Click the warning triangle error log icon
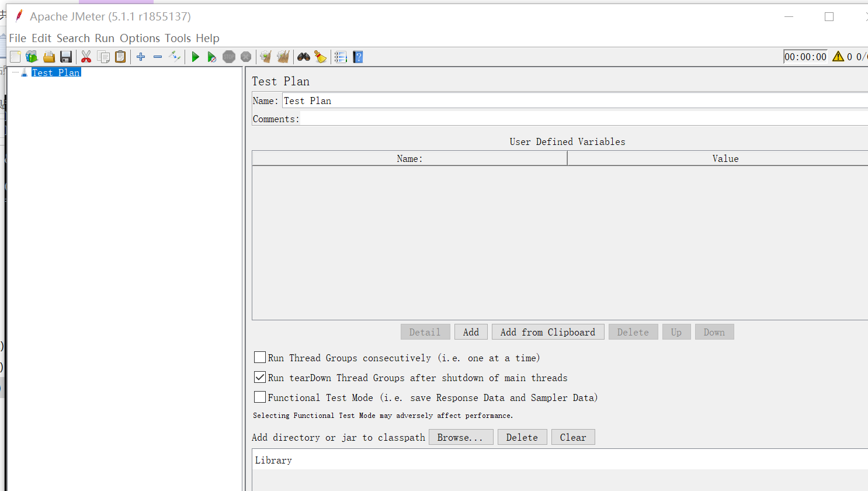The width and height of the screenshot is (868, 491). [x=838, y=56]
